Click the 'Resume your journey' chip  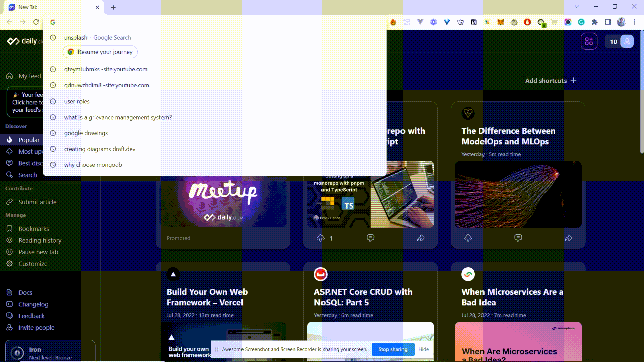(100, 52)
